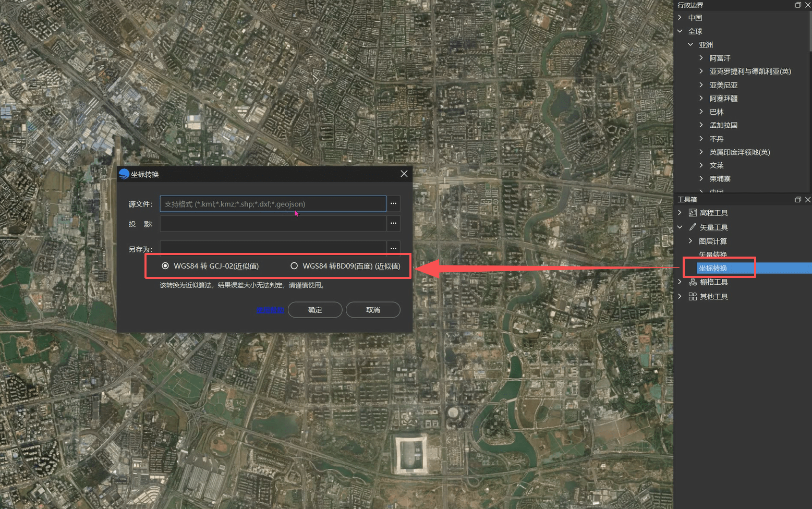Select the 亚洲 entry in 行政边界 tree
812x509 pixels.
pyautogui.click(x=706, y=45)
